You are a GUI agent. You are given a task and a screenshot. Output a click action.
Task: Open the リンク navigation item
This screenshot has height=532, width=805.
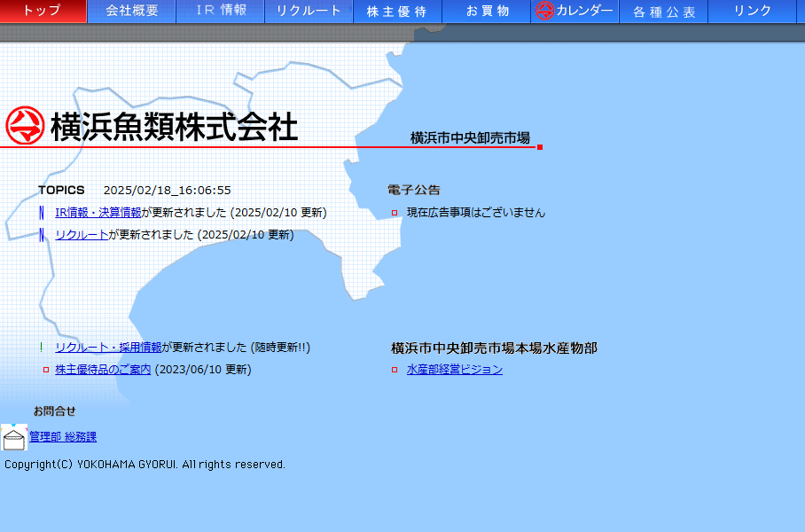pyautogui.click(x=752, y=11)
